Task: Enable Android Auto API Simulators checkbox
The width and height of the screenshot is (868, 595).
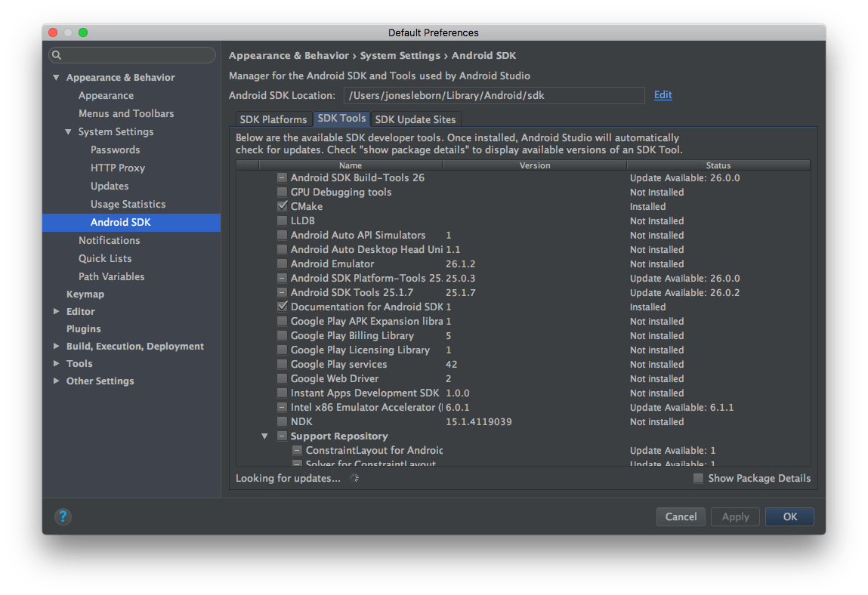Action: click(x=282, y=236)
